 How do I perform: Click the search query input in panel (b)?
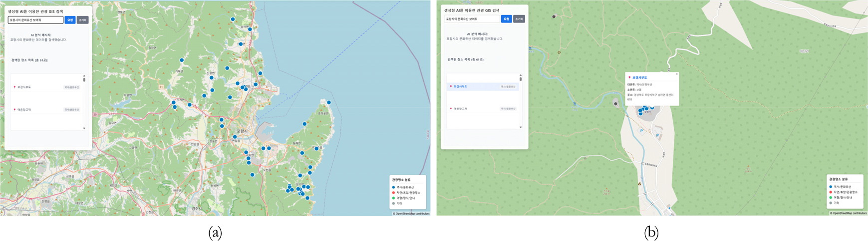click(x=472, y=19)
